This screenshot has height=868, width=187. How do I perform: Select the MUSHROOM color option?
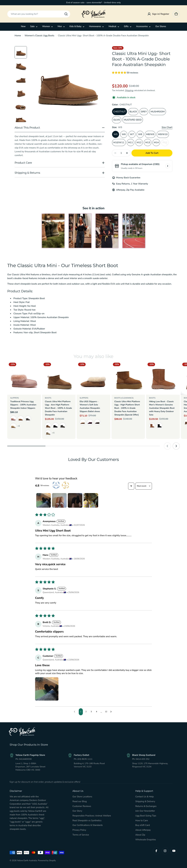click(158, 111)
